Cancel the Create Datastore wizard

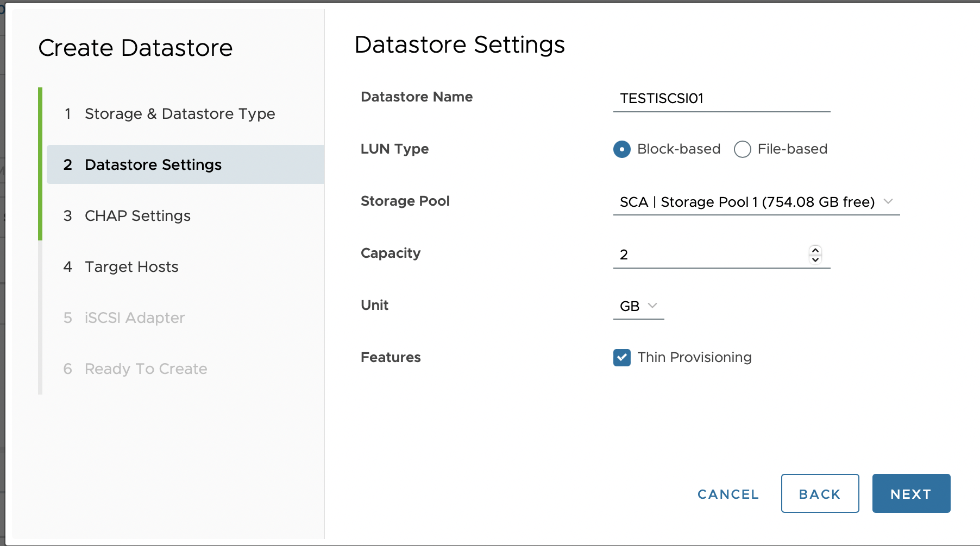[728, 494]
